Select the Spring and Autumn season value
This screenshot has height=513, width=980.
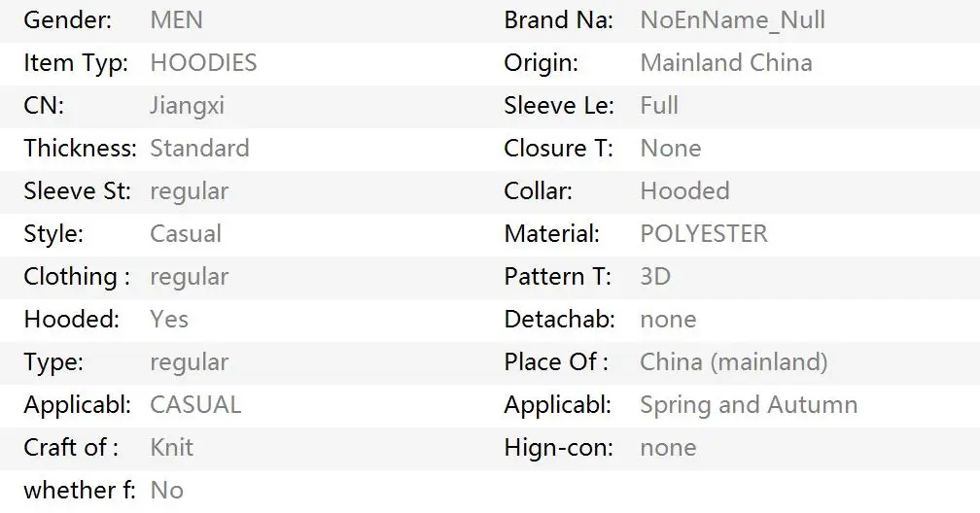click(x=749, y=405)
